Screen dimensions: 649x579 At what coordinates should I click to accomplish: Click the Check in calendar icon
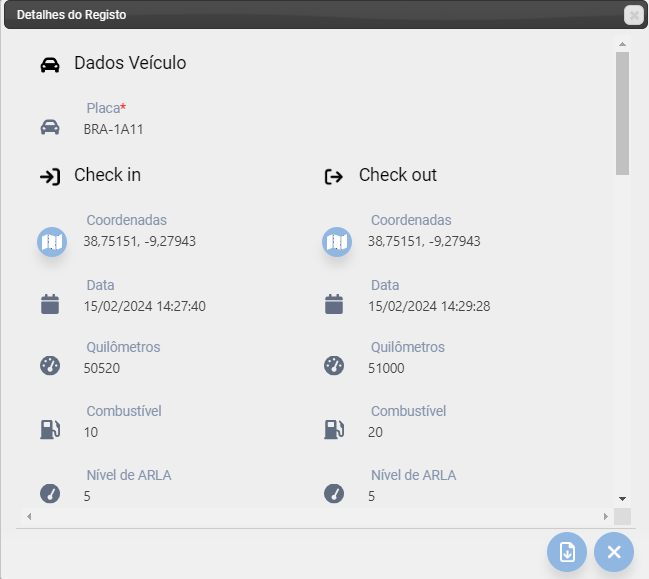(x=50, y=304)
